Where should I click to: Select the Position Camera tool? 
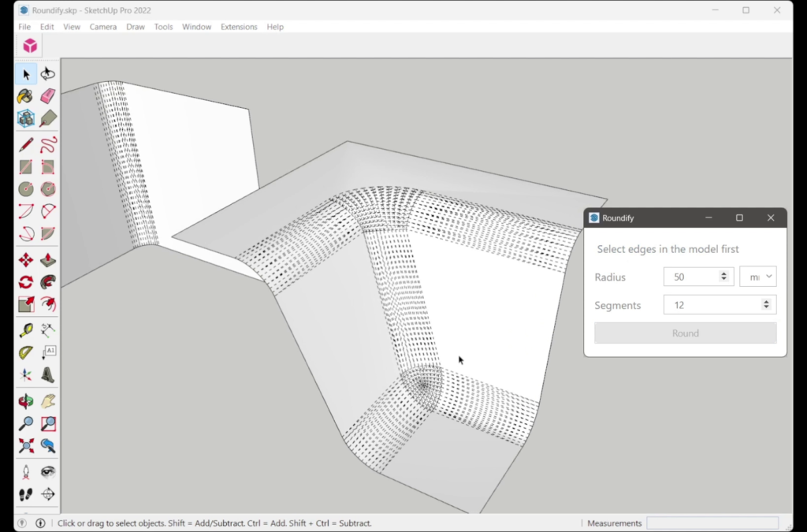[x=26, y=472]
